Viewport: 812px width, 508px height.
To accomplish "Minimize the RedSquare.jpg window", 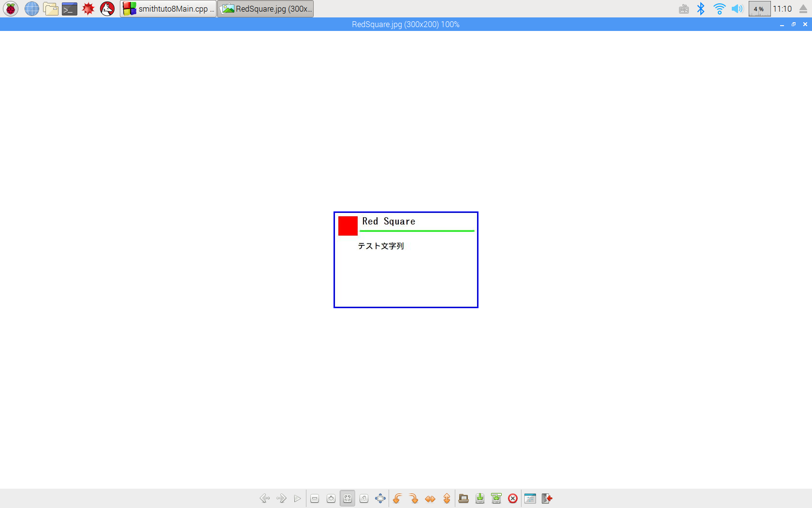I will point(782,25).
